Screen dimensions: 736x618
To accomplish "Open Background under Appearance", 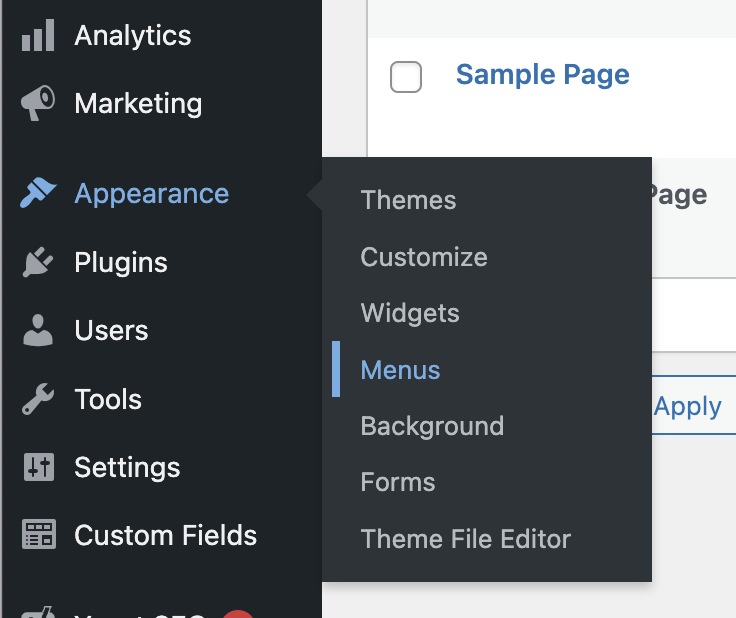I will tap(432, 426).
